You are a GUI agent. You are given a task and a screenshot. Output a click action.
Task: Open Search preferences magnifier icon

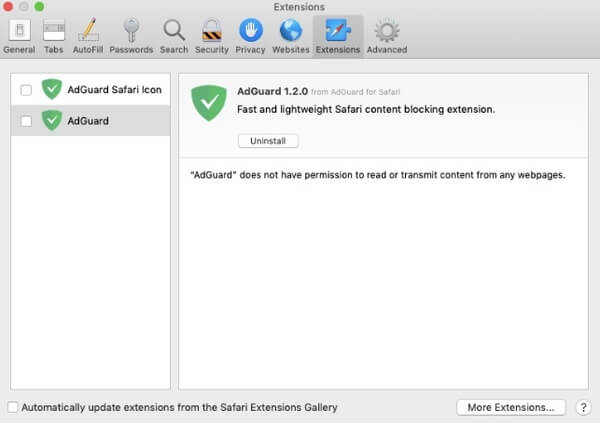coord(174,36)
